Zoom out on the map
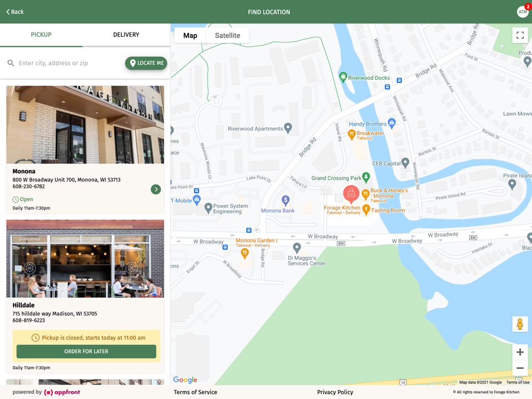Viewport: 532px width, 399px height. tap(520, 368)
